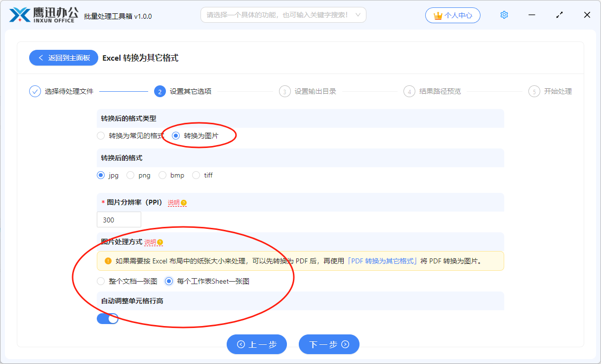Click the title Excel 转换为其它格式

coord(140,58)
